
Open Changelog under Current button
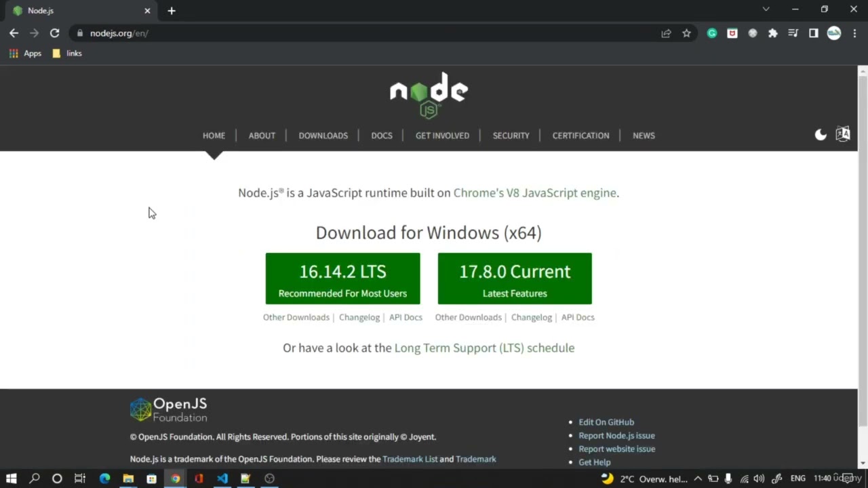pyautogui.click(x=532, y=317)
